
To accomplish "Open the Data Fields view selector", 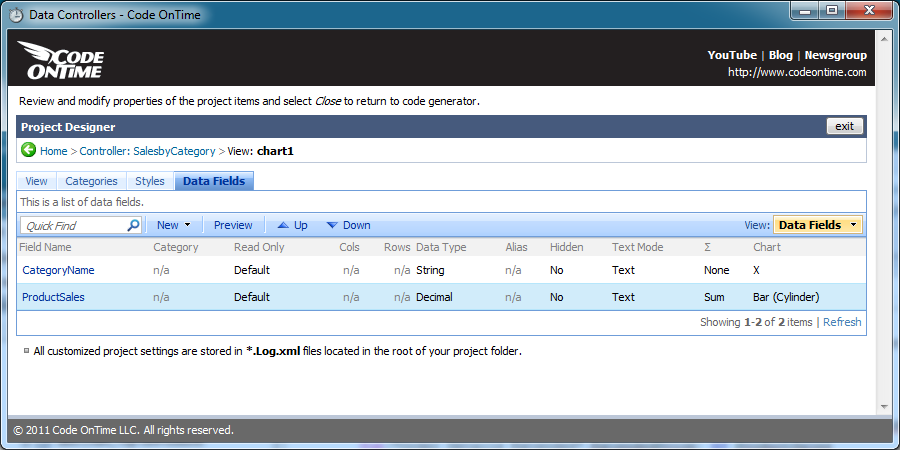I will pyautogui.click(x=817, y=225).
